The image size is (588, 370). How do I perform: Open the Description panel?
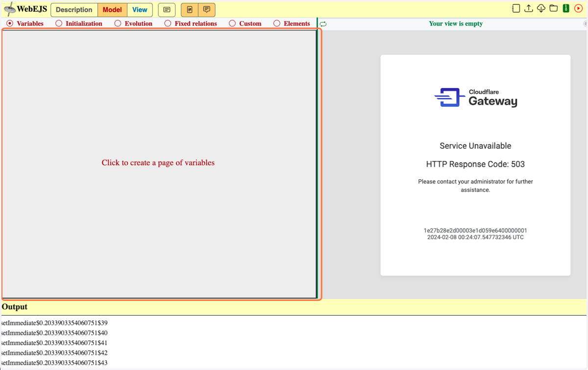(x=74, y=10)
